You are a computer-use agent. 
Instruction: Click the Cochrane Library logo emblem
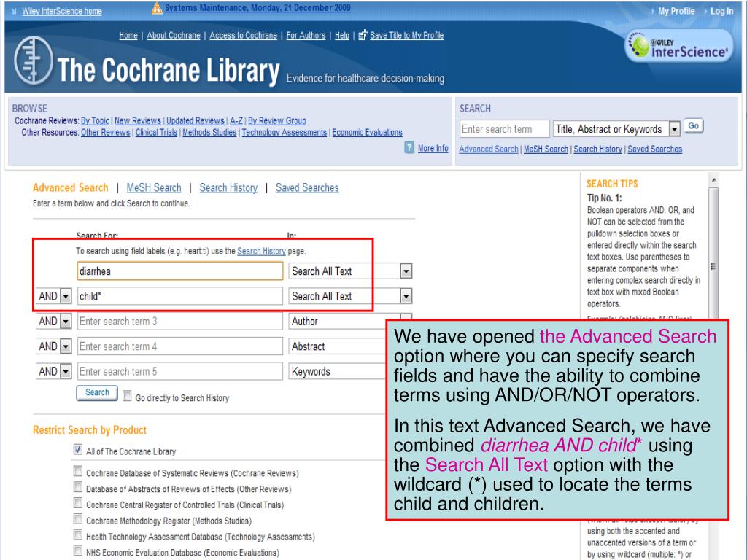pos(33,61)
